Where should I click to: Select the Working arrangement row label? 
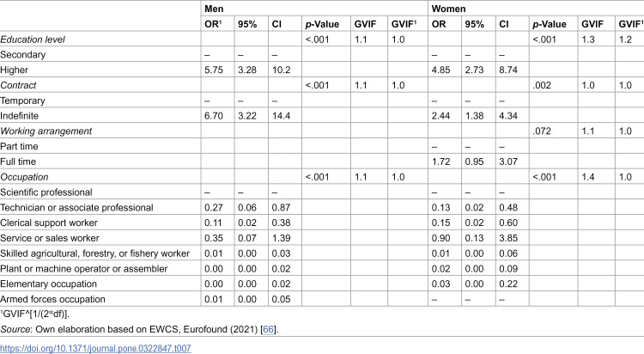46,131
